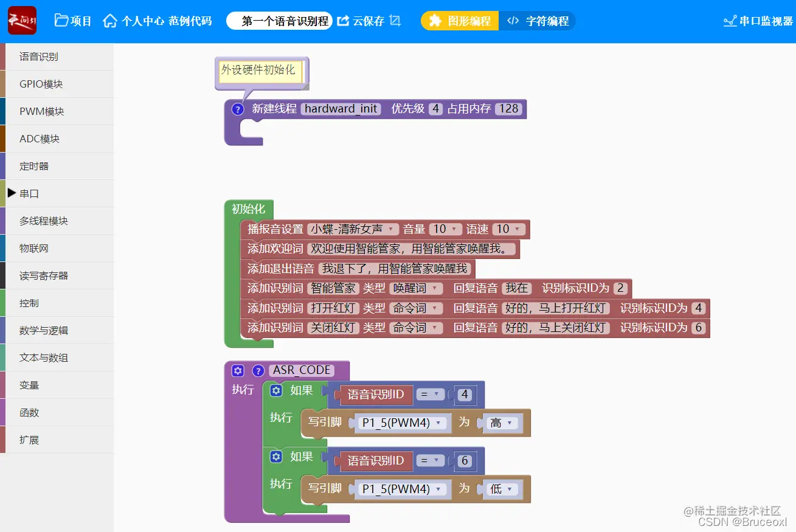
Task: Edit 识别标识ID value 6 on 关闭红灯 row
Action: point(698,328)
